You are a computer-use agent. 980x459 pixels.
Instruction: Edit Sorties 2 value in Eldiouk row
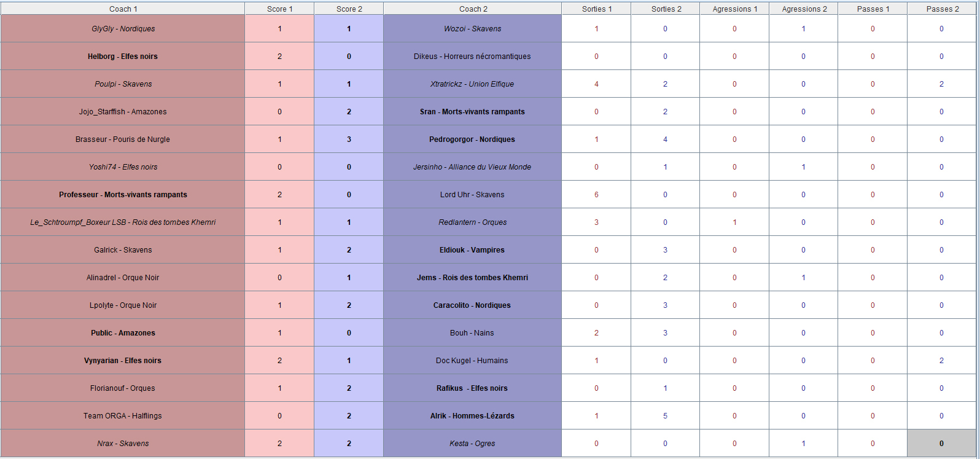666,250
